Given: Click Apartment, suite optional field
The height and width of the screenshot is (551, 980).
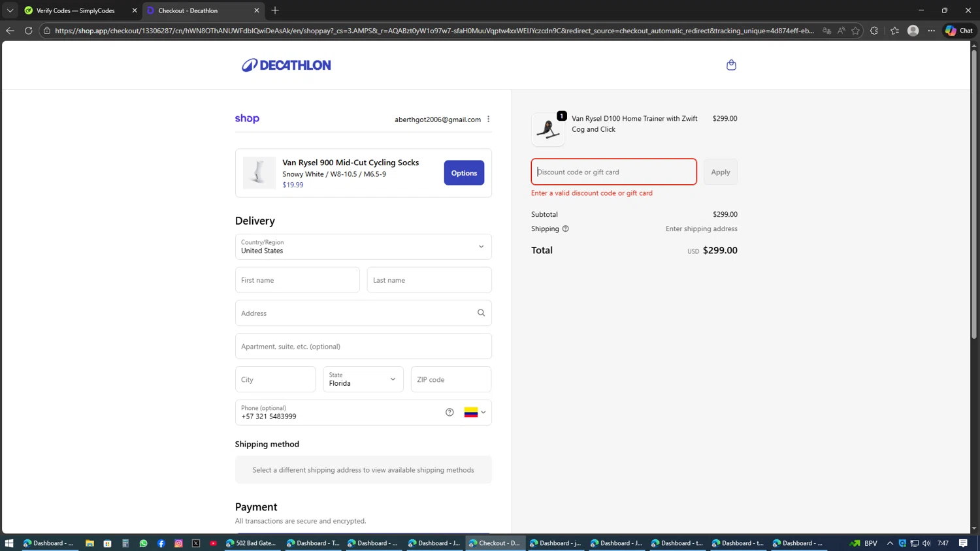Looking at the screenshot, I should tap(363, 346).
